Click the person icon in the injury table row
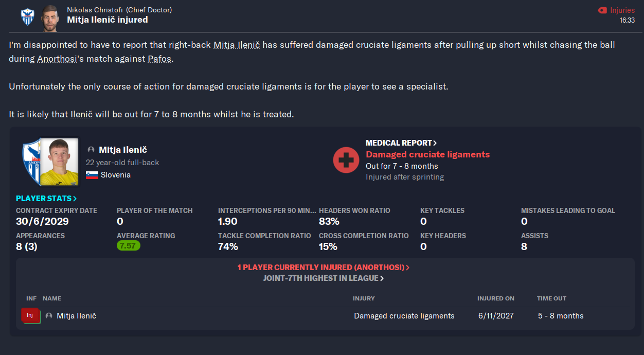The height and width of the screenshot is (355, 644). point(49,316)
